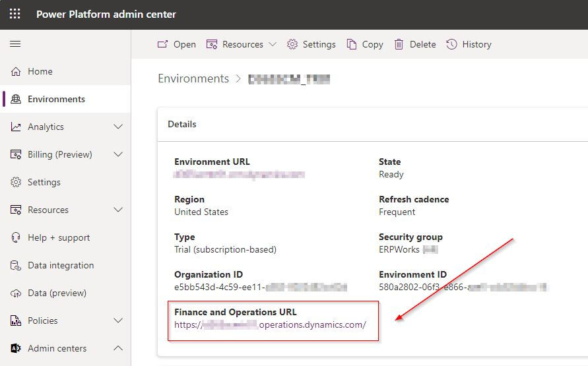The width and height of the screenshot is (588, 366).
Task: Click the Environment ID value
Action: pyautogui.click(x=463, y=288)
